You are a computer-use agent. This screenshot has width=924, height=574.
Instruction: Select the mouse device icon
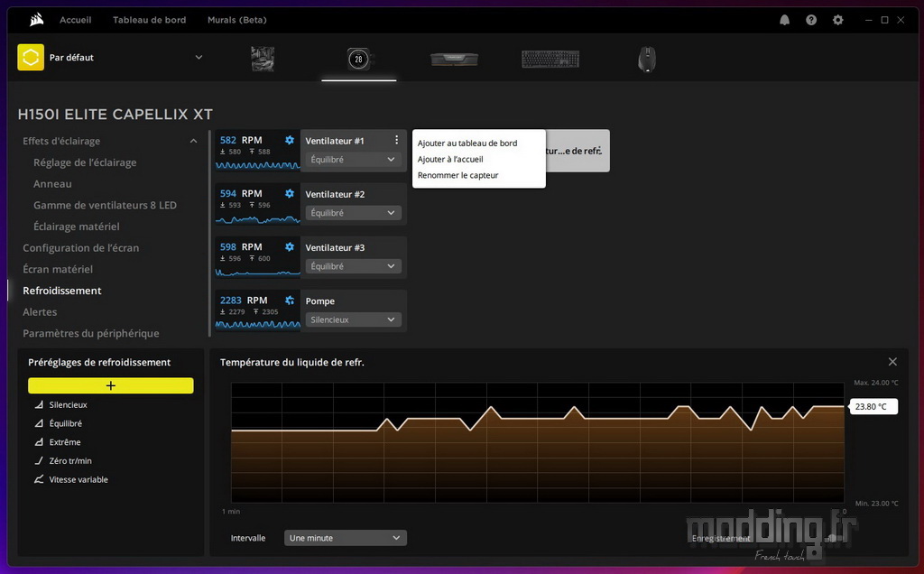(x=647, y=59)
